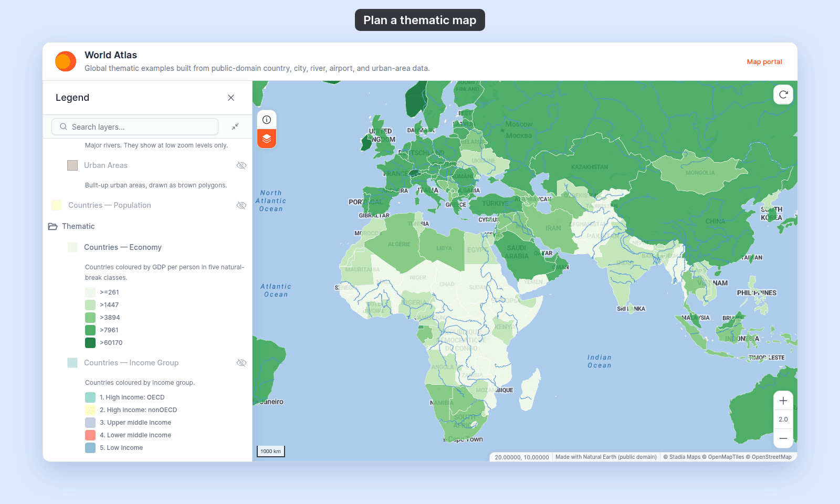The width and height of the screenshot is (840, 504).
Task: Collapse all legend layers icon
Action: click(235, 127)
